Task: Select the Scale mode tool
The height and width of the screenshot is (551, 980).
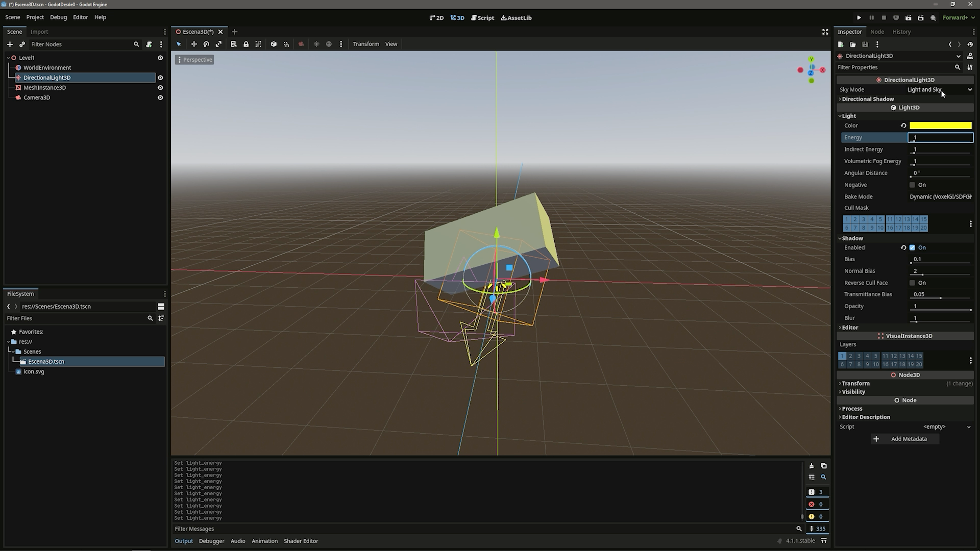Action: coord(218,44)
